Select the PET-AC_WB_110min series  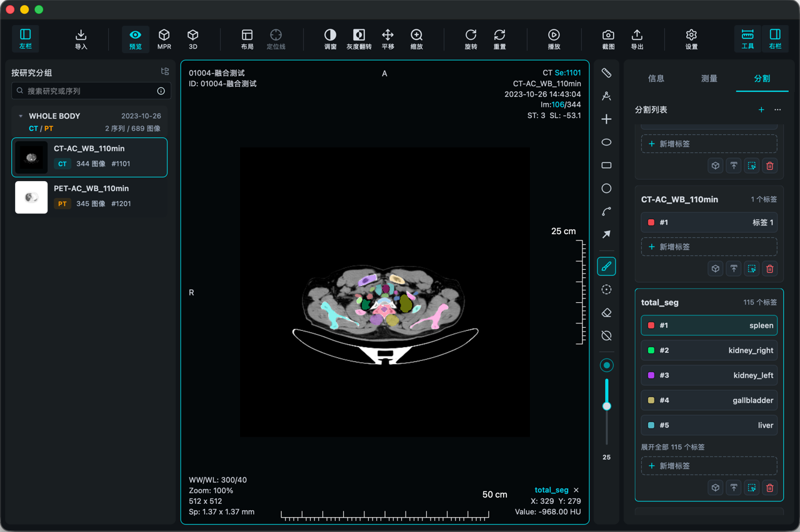pos(89,197)
